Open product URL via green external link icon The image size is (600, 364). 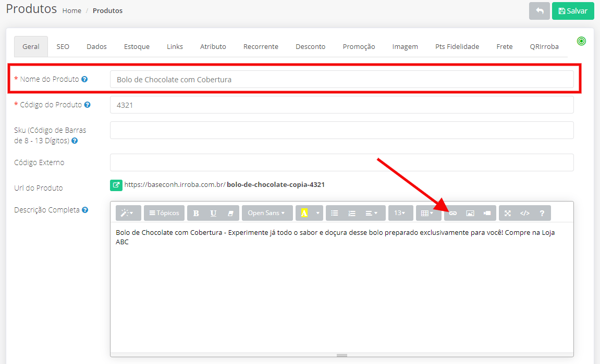[x=116, y=185]
